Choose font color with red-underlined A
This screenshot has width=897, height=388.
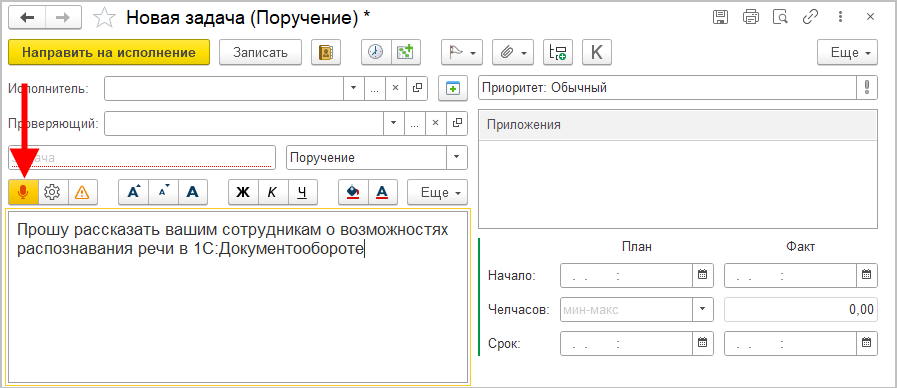(x=383, y=193)
